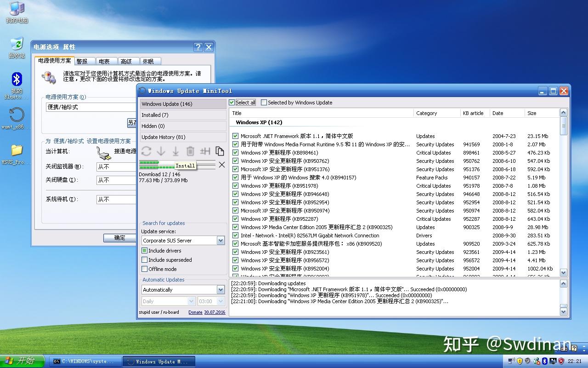Enable Offline mode checkbox
The height and width of the screenshot is (368, 588).
[x=144, y=269]
